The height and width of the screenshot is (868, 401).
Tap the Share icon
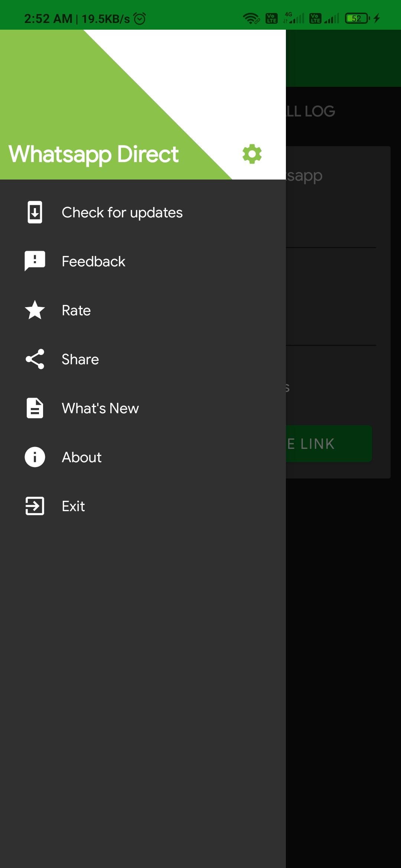tap(35, 359)
